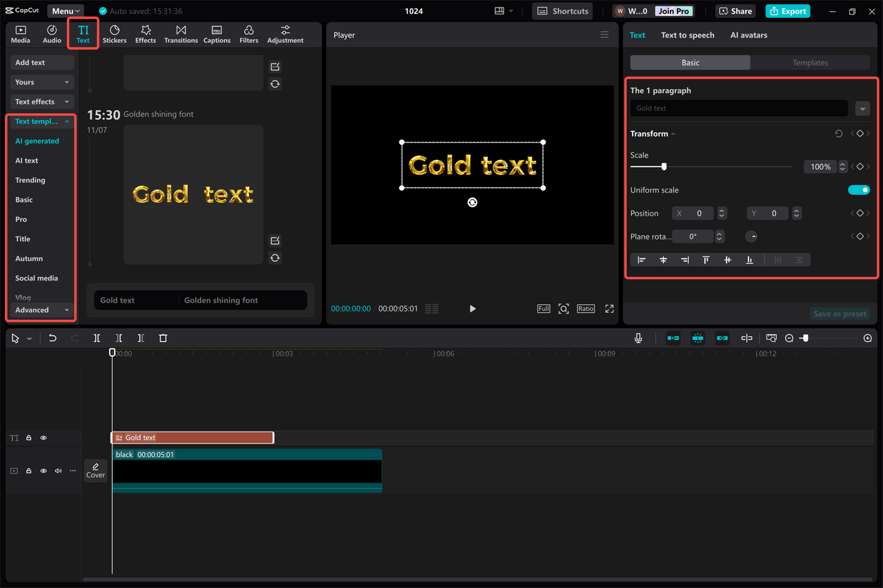Screen dimensions: 883x588
Task: Click the Export button
Action: pos(787,11)
